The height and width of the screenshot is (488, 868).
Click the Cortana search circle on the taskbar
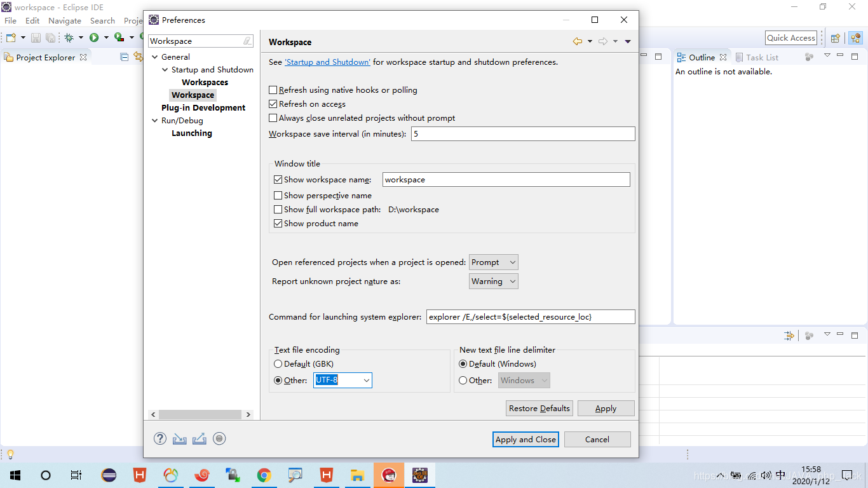pos(46,475)
